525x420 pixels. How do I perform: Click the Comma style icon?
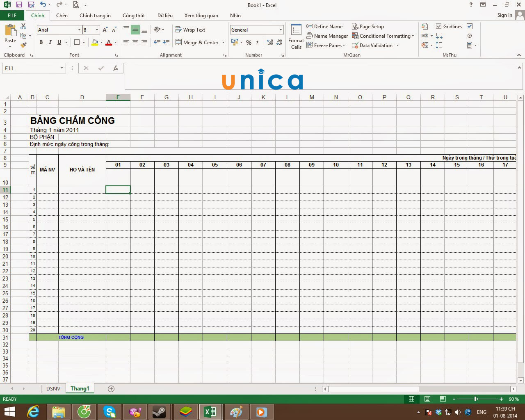[x=257, y=42]
